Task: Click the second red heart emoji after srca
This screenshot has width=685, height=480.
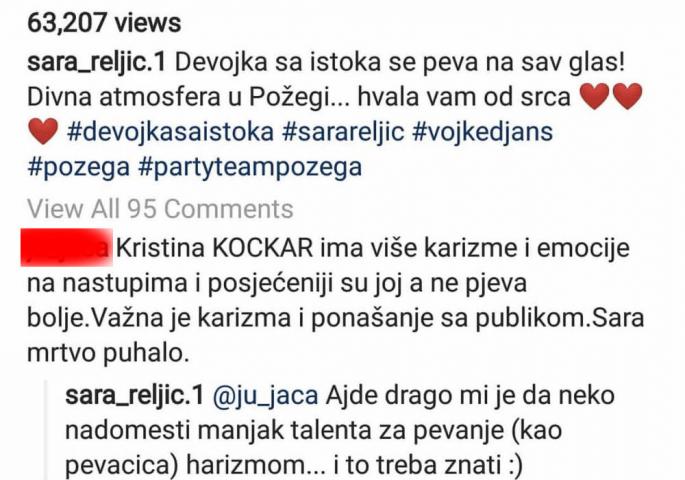Action: tap(628, 96)
